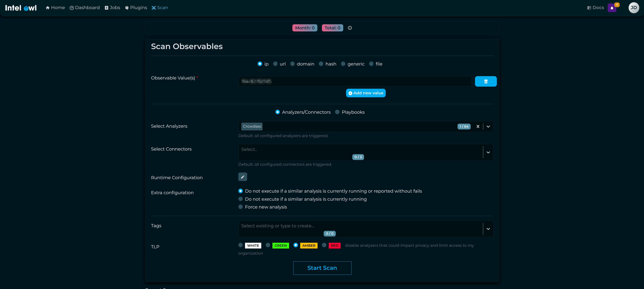Delete observable value with trash icon
Screen dimensions: 644x289
(x=485, y=81)
